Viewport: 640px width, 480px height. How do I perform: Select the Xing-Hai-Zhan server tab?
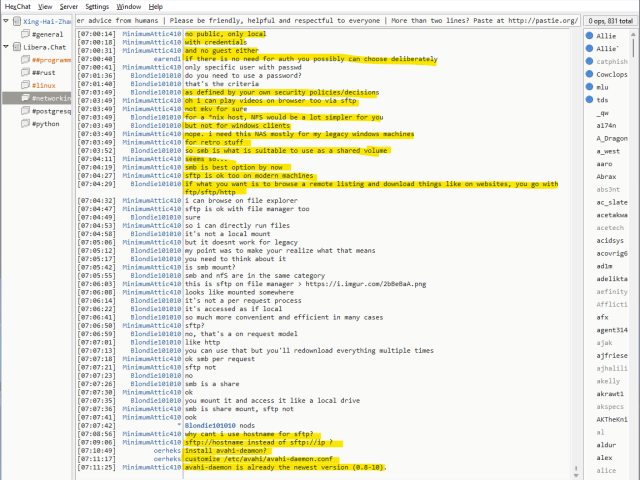point(47,21)
